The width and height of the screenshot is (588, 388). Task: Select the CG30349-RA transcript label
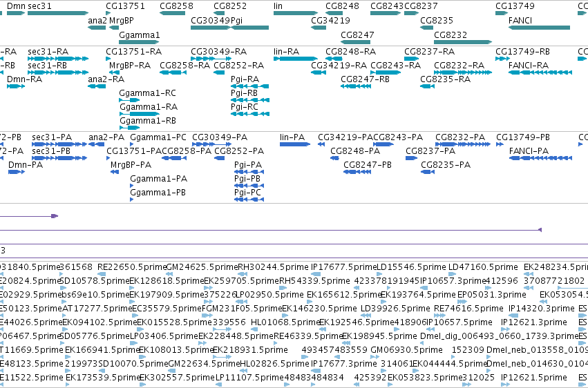218,52
